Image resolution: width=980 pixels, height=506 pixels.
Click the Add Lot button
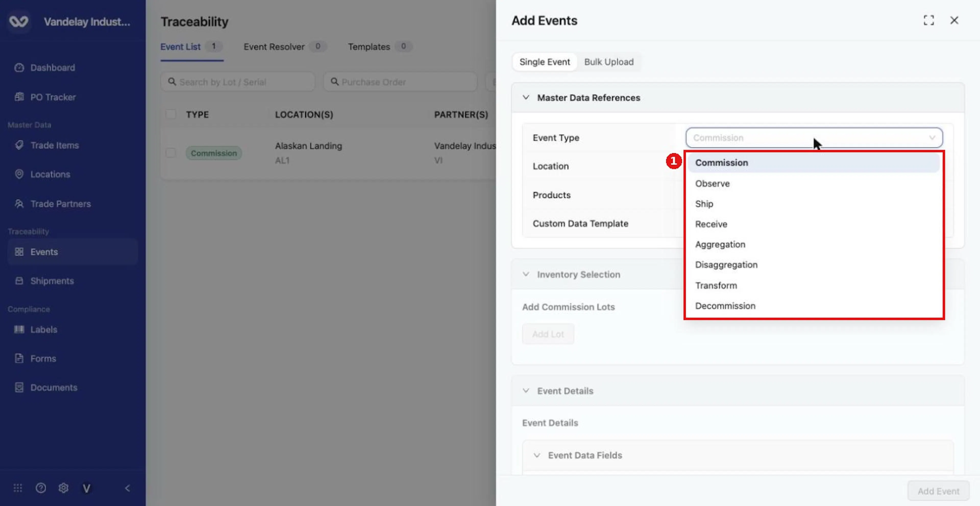548,334
